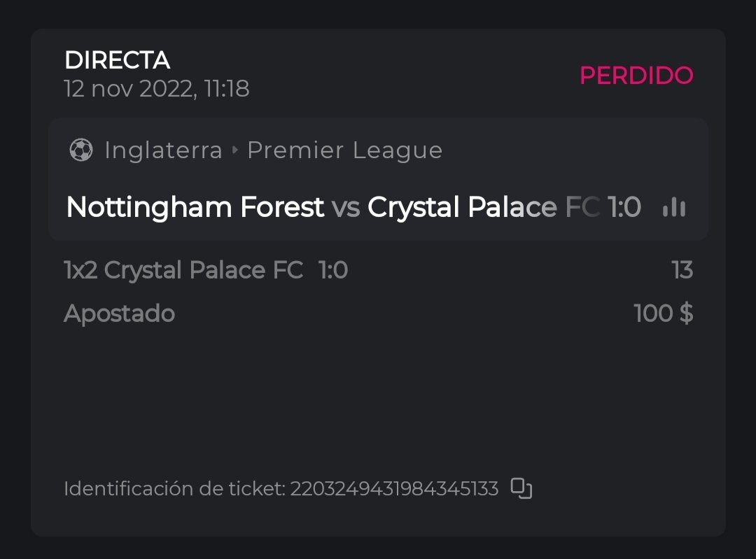The image size is (756, 559).
Task: Click the Nottingham Forest team name
Action: pos(195,207)
